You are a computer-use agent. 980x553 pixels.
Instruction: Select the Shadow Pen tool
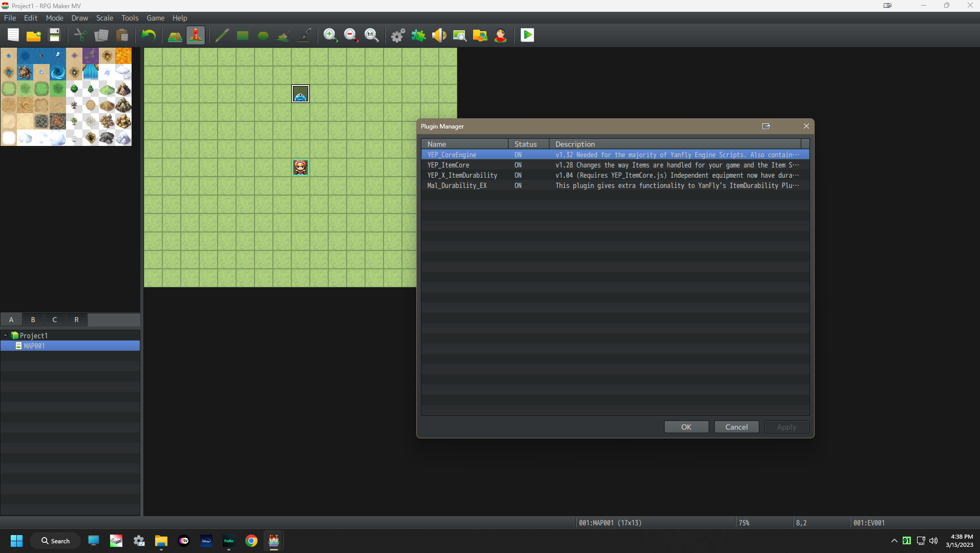304,35
